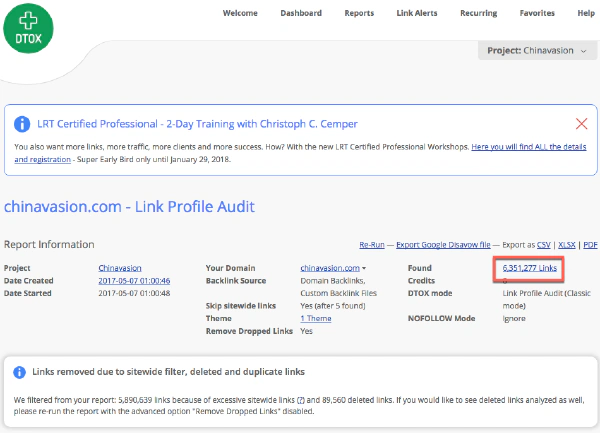Export Google Disavow file

pyautogui.click(x=443, y=245)
